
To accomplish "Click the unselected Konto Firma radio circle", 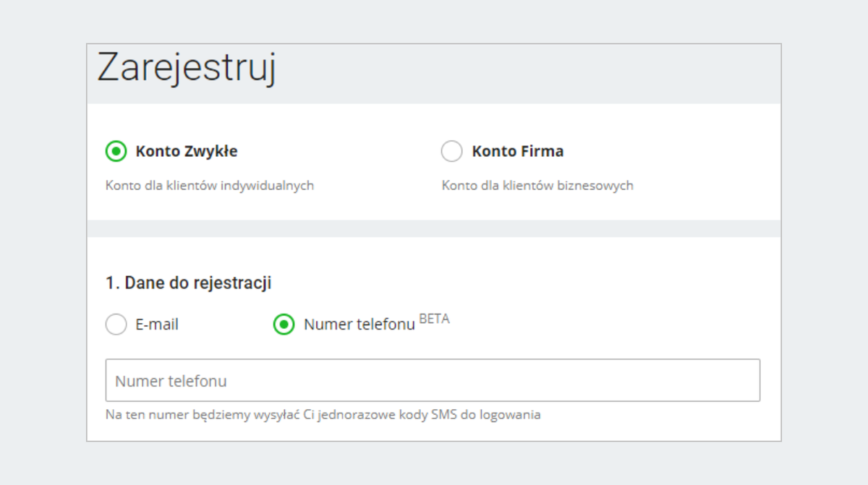I will (452, 151).
